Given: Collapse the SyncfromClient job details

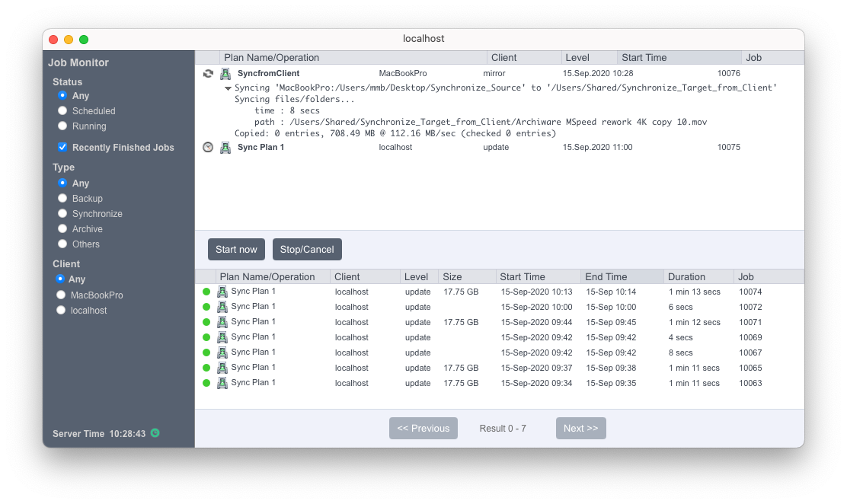Looking at the screenshot, I should tap(228, 88).
